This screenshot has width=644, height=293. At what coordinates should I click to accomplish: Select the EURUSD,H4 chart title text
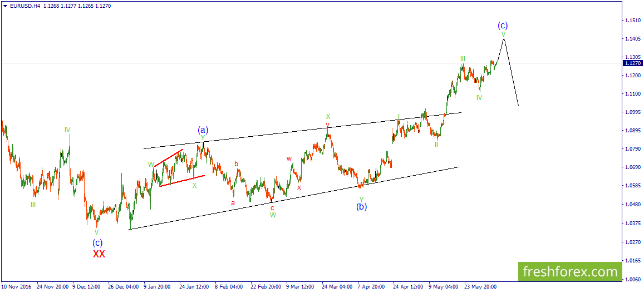point(26,6)
